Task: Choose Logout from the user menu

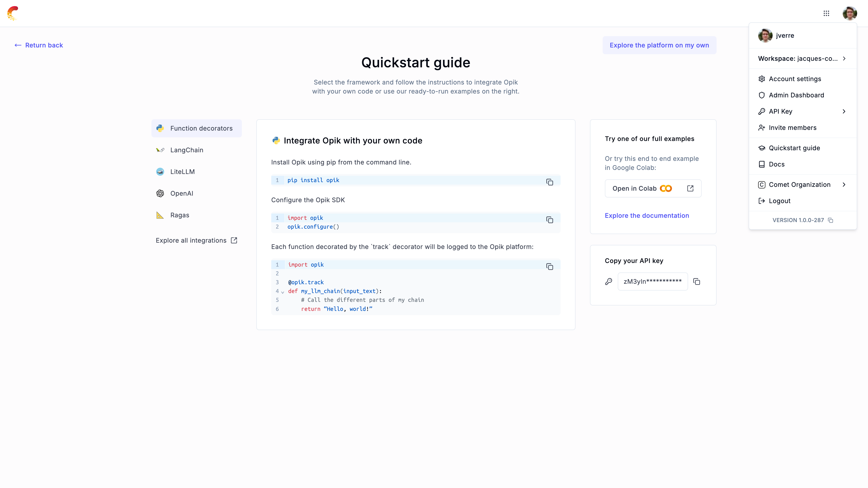Action: [779, 201]
